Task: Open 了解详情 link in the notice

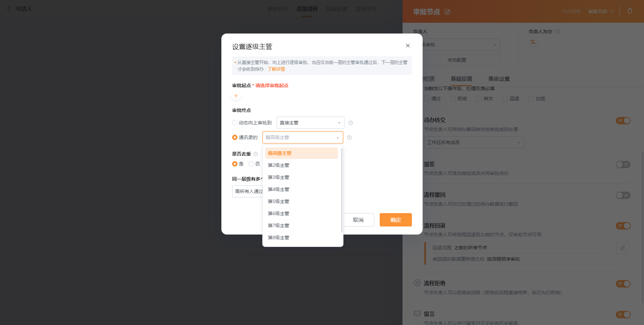Action: (276, 69)
